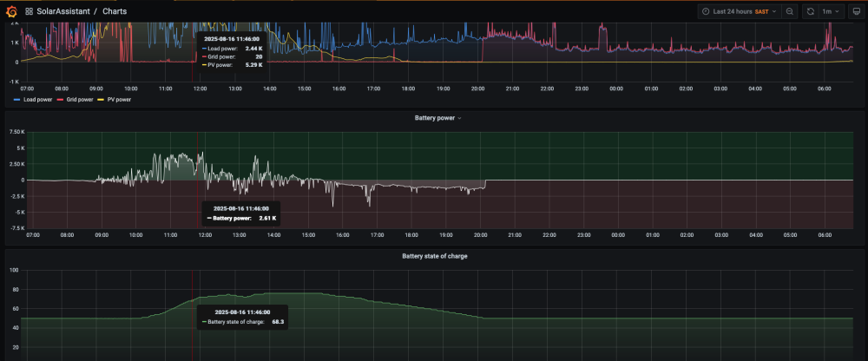
Task: Open the SolarAssistant breadcrumb
Action: click(63, 11)
